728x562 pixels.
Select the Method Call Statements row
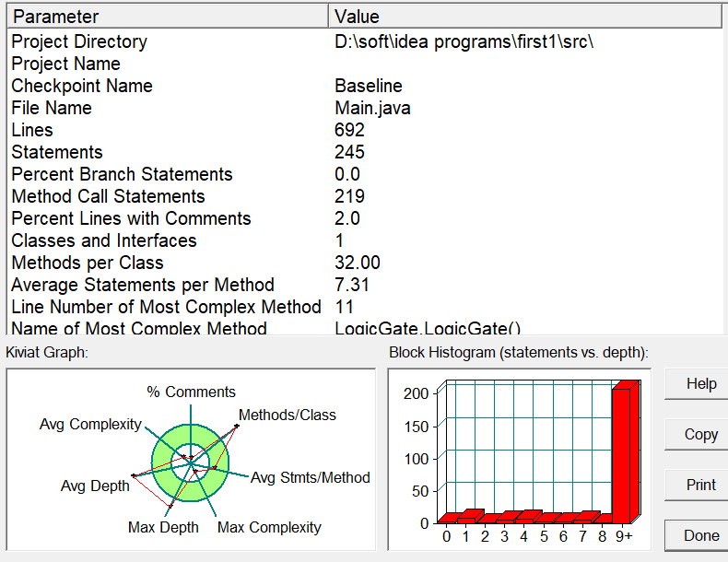[x=365, y=196]
